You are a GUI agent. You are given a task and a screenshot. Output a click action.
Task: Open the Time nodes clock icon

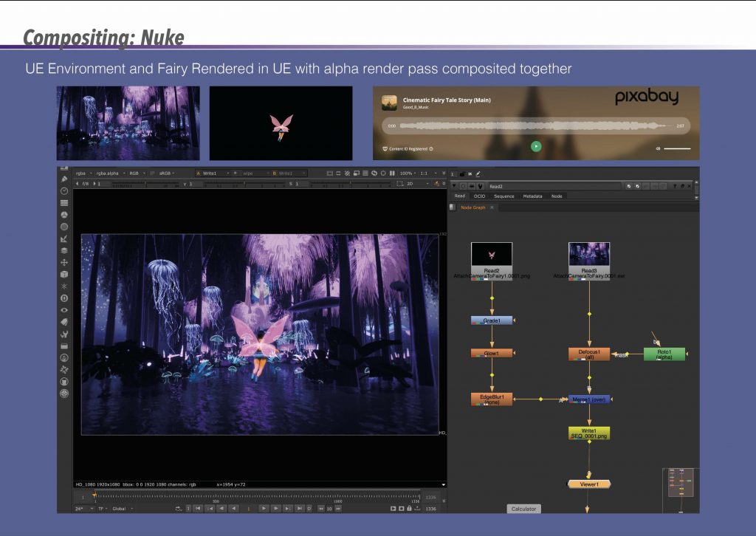64,190
